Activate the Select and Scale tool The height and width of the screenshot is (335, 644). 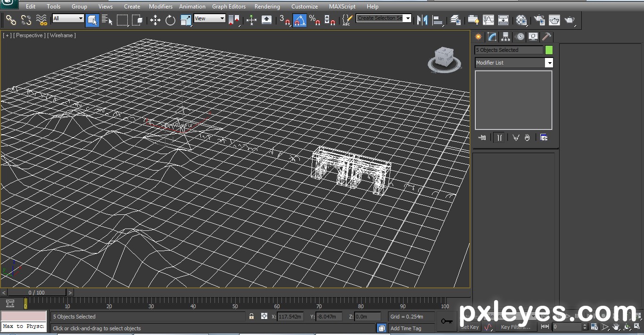click(186, 20)
